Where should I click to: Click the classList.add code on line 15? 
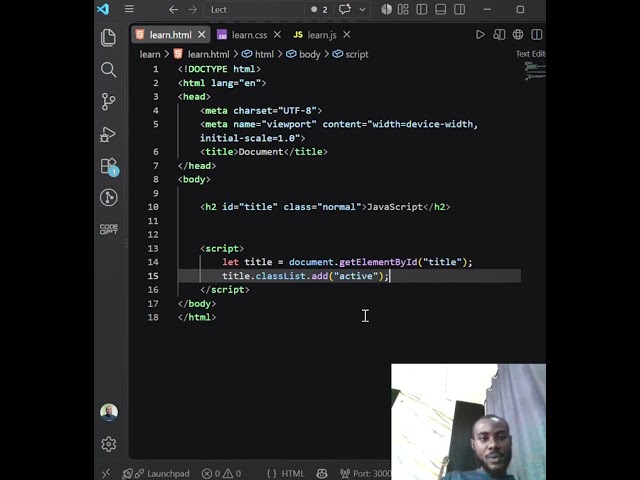[x=292, y=276]
